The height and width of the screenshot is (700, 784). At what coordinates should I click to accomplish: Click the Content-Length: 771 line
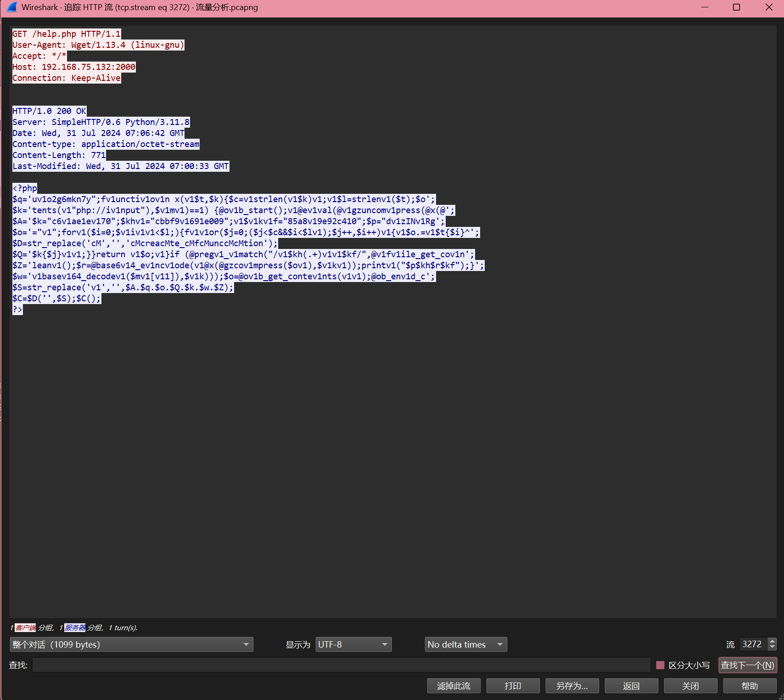(59, 155)
